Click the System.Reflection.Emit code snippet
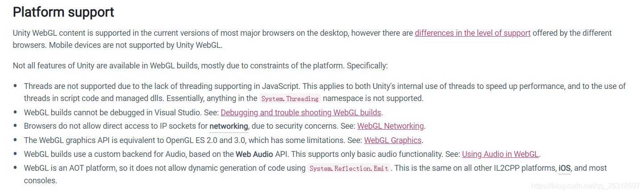 pos(349,169)
